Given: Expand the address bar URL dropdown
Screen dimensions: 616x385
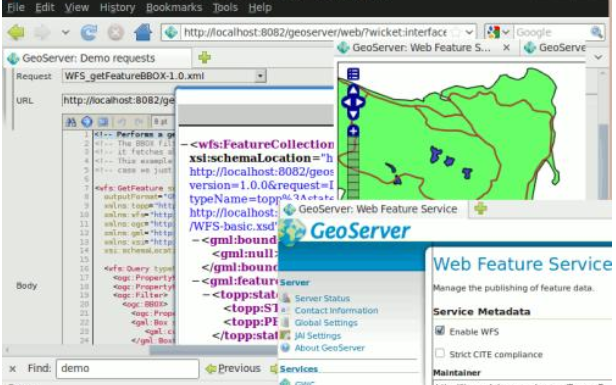Looking at the screenshot, I should (x=469, y=32).
